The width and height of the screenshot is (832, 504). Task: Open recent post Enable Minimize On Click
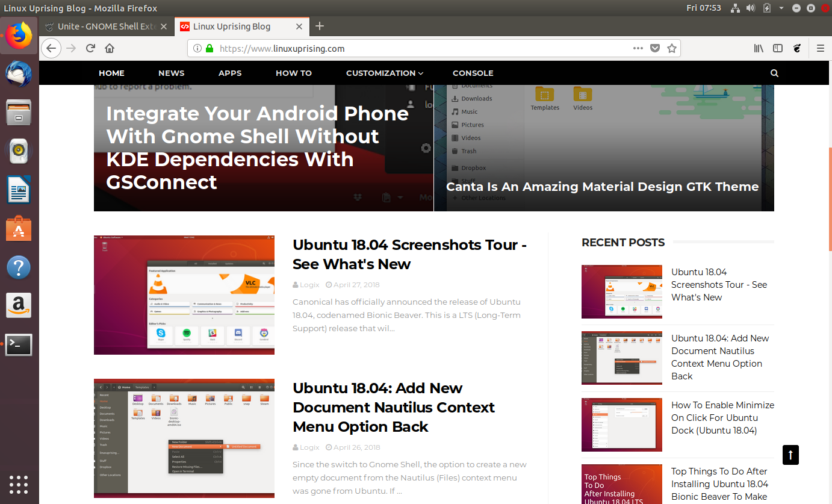pyautogui.click(x=723, y=417)
